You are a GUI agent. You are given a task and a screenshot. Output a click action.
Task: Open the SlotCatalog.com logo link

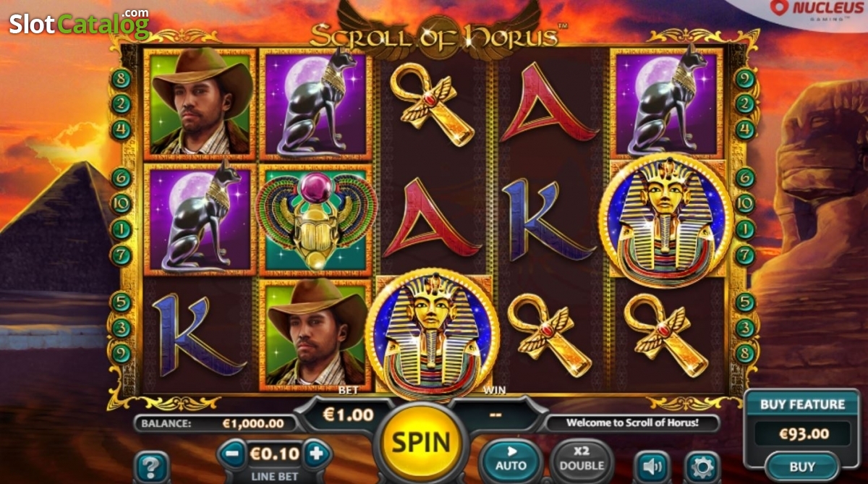point(79,23)
